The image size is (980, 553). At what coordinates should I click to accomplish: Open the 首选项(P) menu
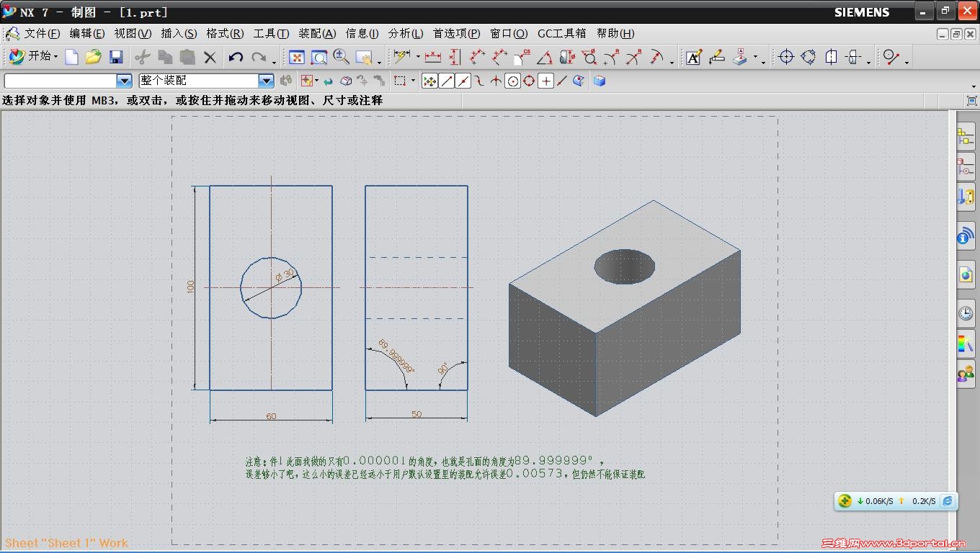456,33
